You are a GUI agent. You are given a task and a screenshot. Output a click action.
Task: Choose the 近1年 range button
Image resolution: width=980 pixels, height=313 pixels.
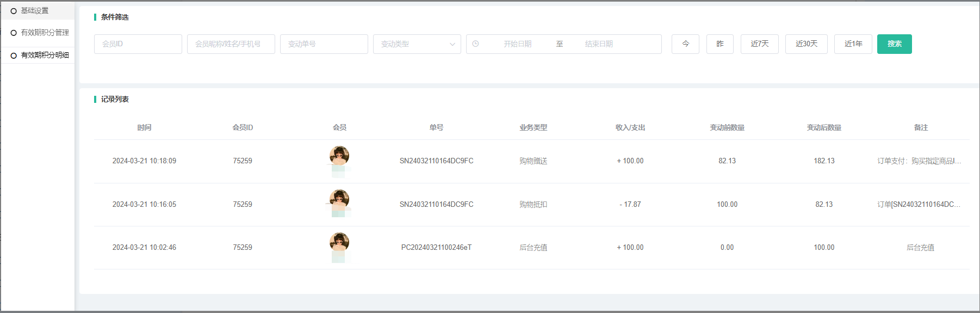click(853, 44)
